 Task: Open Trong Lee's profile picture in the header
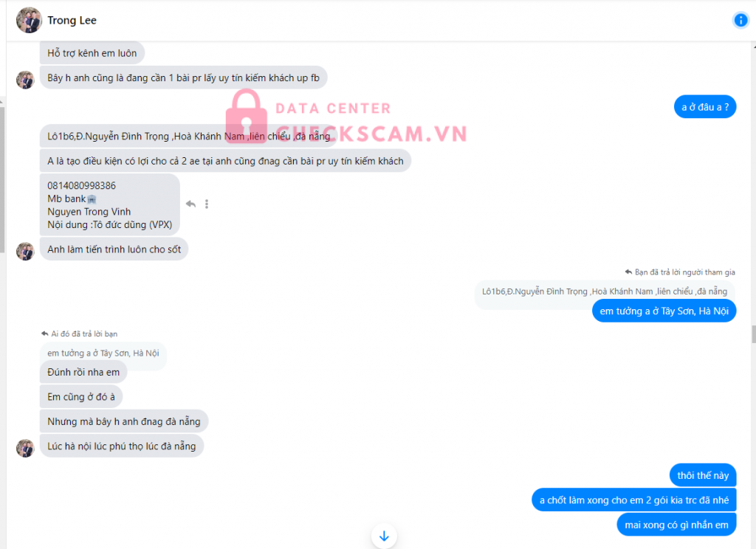(x=29, y=20)
